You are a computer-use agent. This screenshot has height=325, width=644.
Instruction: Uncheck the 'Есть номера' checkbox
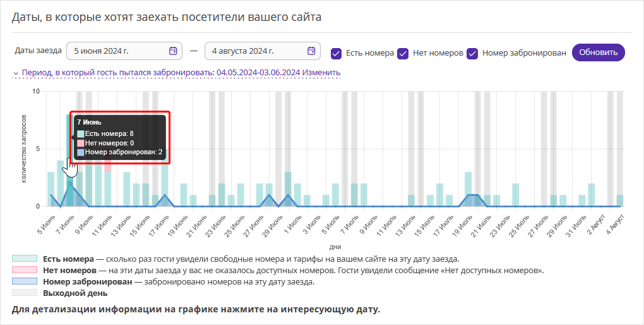(x=337, y=54)
